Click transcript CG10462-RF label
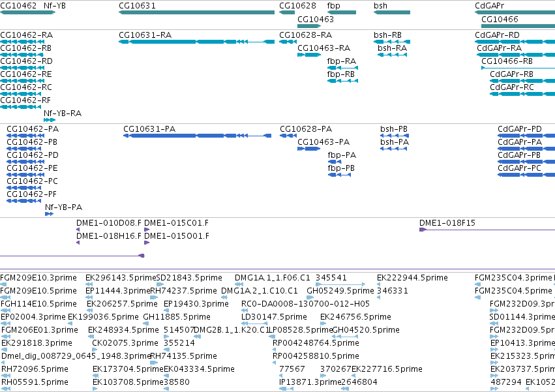This screenshot has height=392, width=555. (25, 100)
